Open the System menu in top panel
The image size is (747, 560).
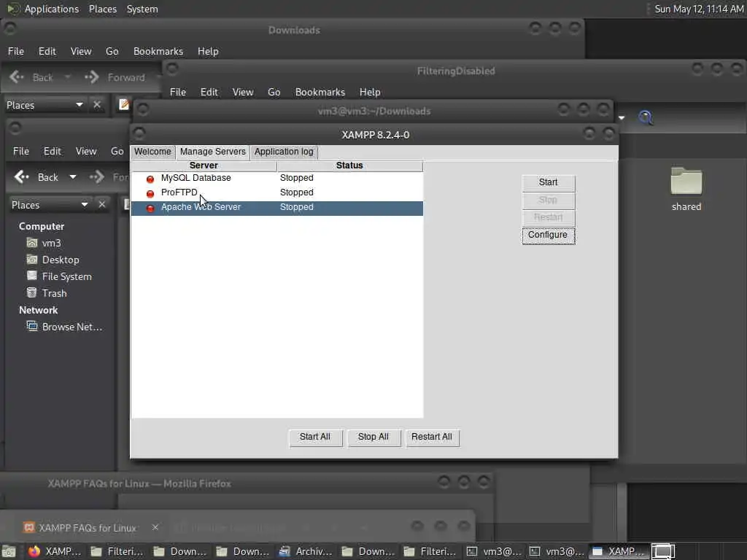click(142, 9)
